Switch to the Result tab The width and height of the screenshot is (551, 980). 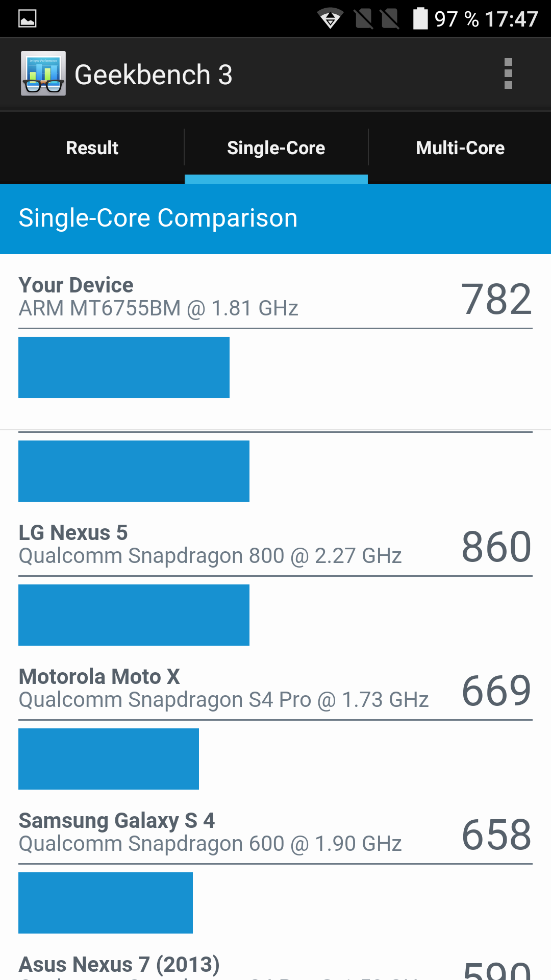(x=92, y=148)
